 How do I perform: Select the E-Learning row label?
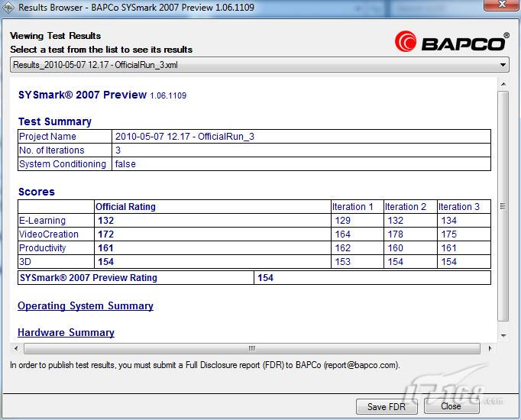[42, 221]
